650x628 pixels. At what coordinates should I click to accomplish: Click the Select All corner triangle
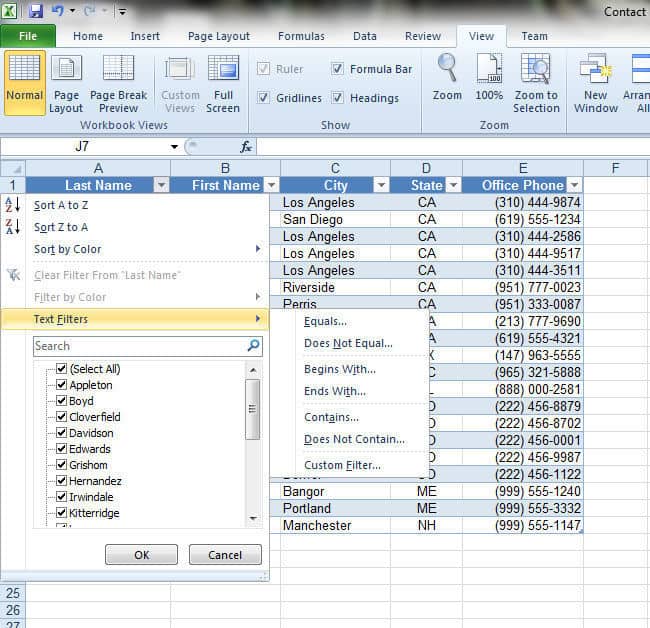coord(17,169)
